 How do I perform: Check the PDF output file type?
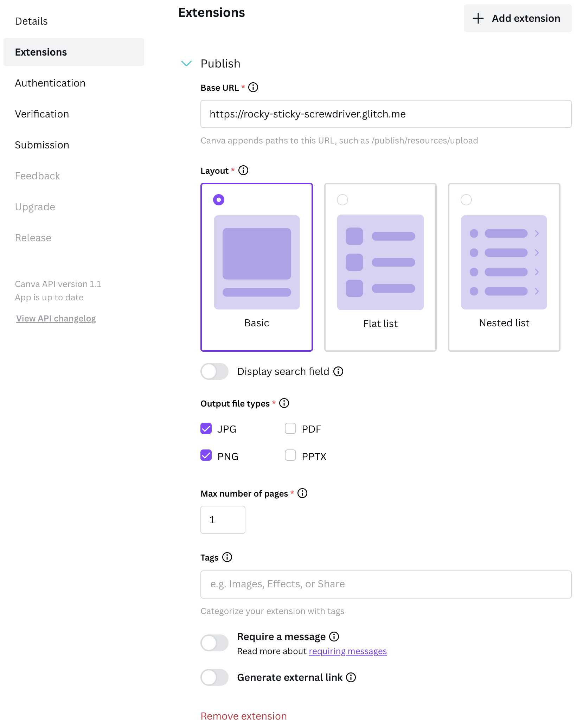click(290, 429)
